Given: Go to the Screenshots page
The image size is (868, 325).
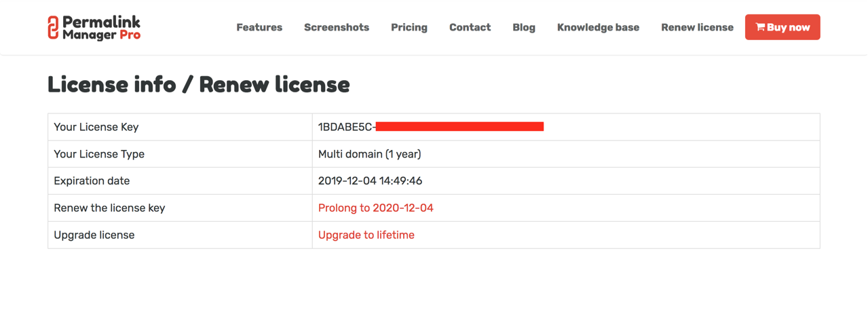Looking at the screenshot, I should pyautogui.click(x=337, y=28).
